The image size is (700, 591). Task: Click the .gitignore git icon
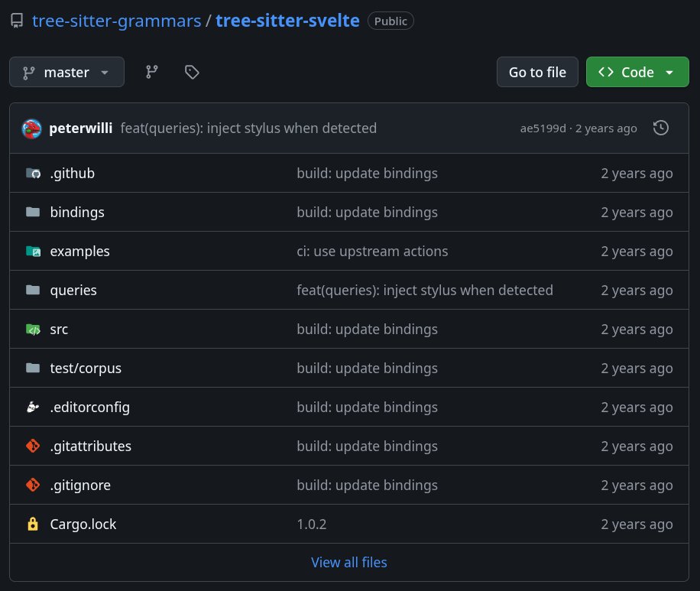pyautogui.click(x=33, y=485)
